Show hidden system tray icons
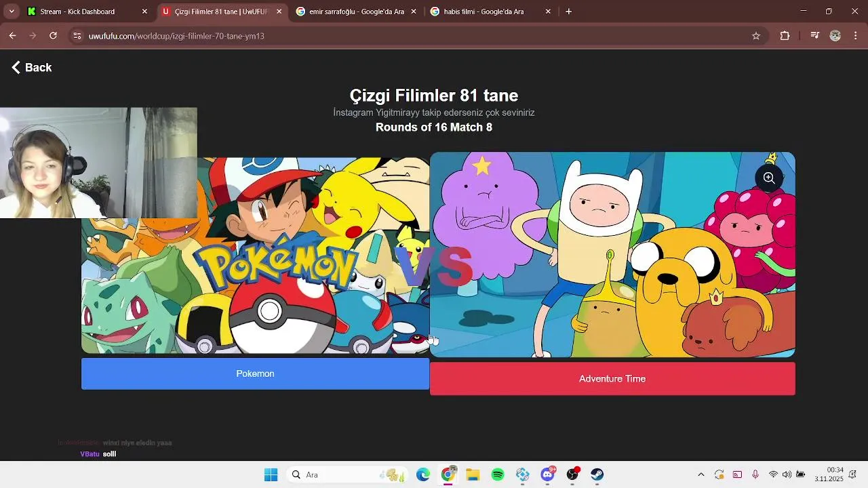Image resolution: width=868 pixels, height=488 pixels. click(x=701, y=474)
